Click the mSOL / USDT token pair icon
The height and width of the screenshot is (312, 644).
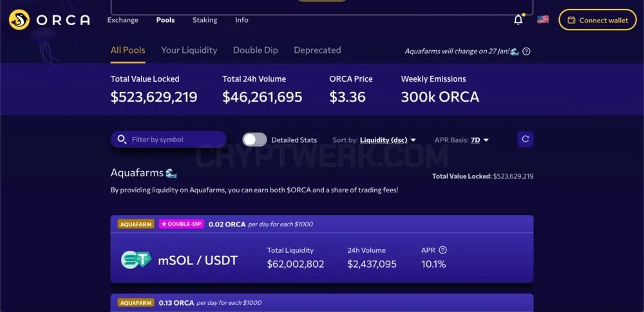tap(136, 260)
